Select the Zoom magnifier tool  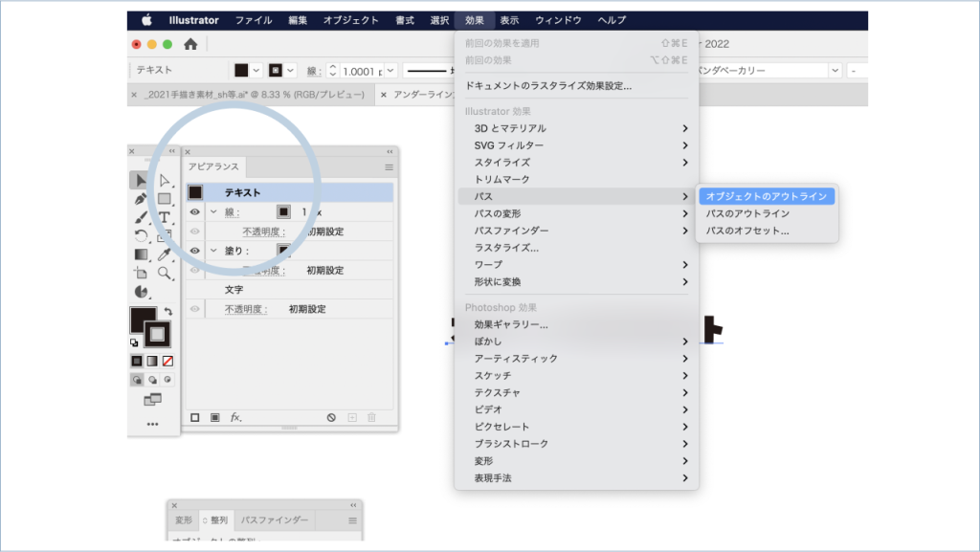click(165, 273)
